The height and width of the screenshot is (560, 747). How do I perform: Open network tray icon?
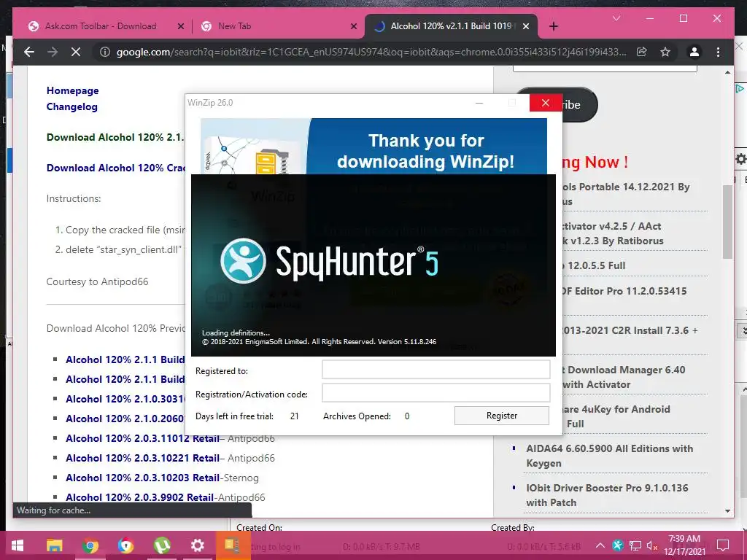click(x=635, y=545)
